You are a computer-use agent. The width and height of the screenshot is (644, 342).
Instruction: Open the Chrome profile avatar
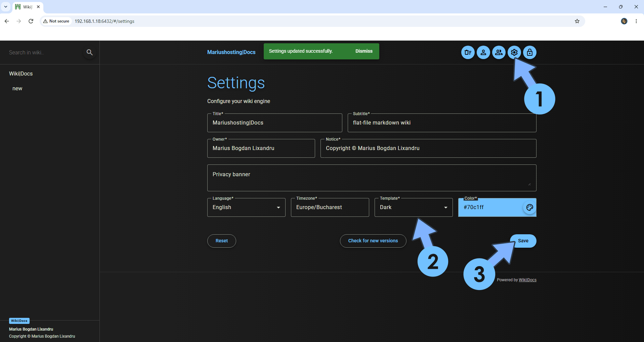pyautogui.click(x=624, y=21)
